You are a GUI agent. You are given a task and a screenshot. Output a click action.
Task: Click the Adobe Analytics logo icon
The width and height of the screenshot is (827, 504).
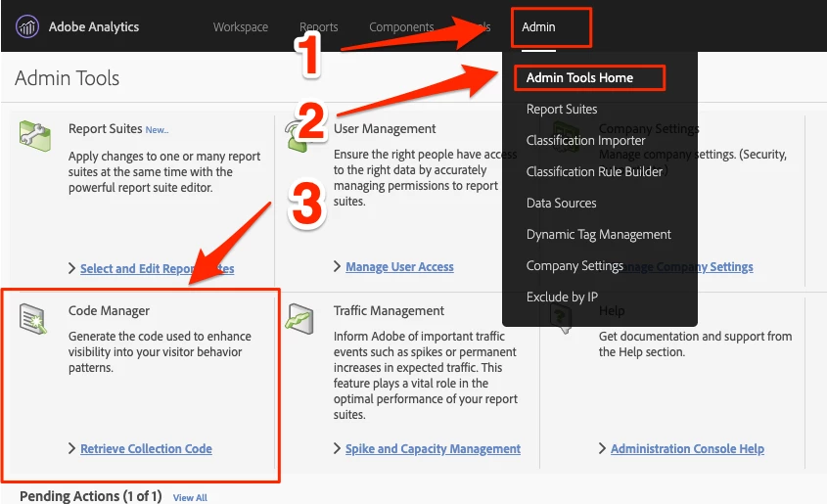click(x=26, y=26)
